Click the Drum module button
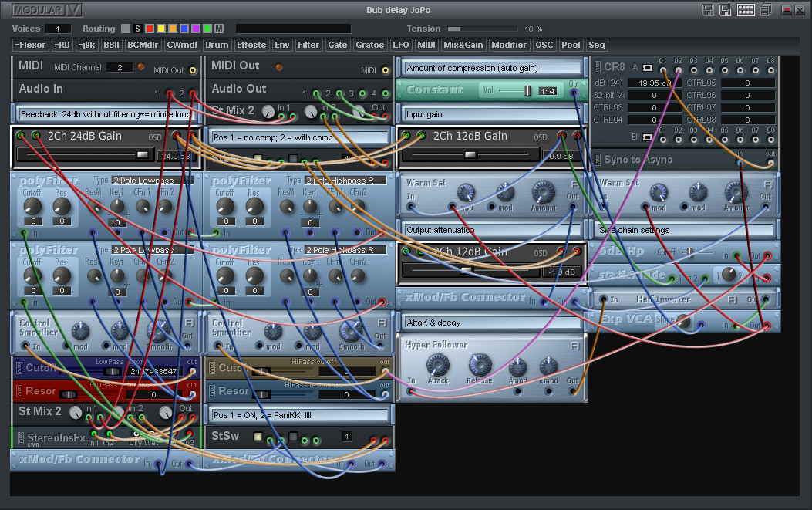 pyautogui.click(x=217, y=45)
